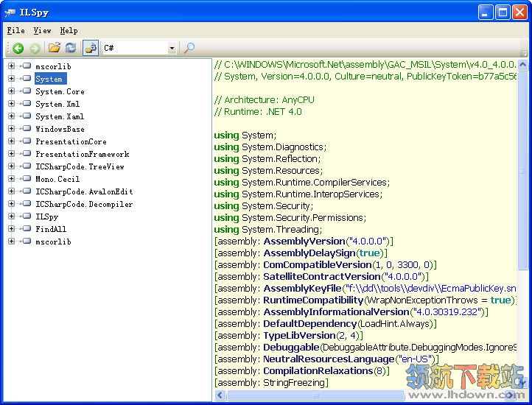Expand the System.Core node

pyautogui.click(x=12, y=91)
